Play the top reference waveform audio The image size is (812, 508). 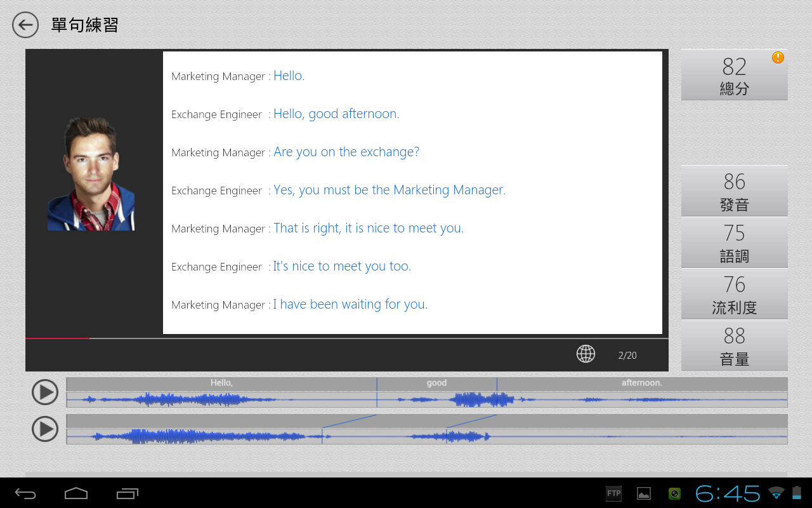tap(45, 392)
